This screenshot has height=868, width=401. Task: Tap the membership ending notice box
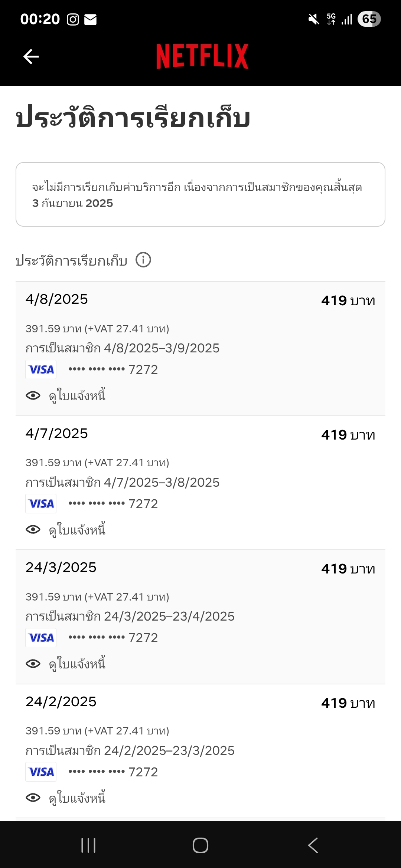pyautogui.click(x=200, y=194)
